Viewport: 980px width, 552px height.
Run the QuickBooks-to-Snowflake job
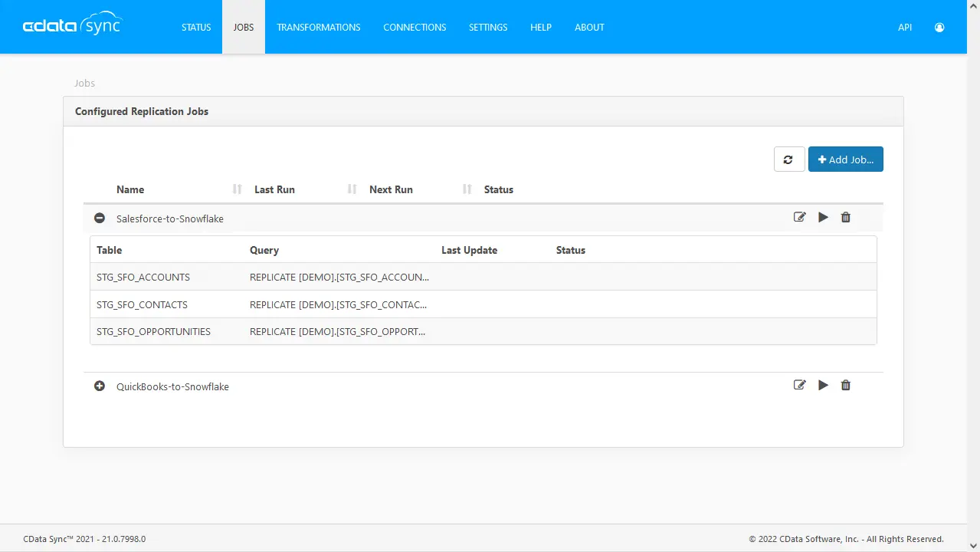[823, 385]
